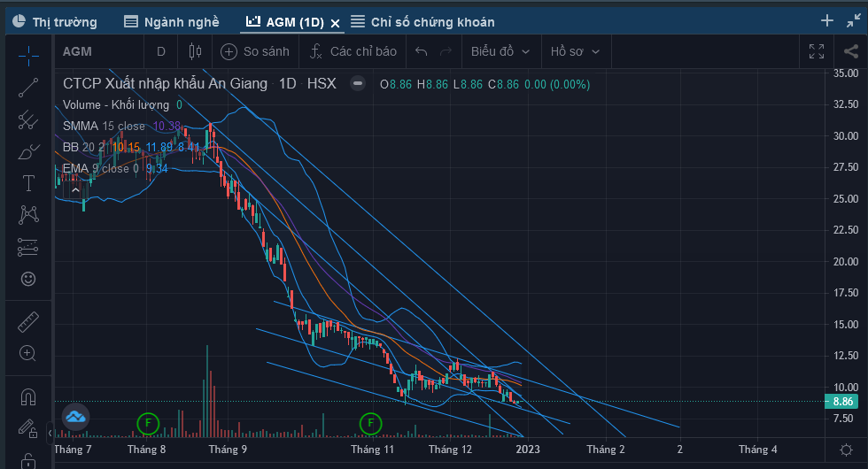Toggle fullscreen chart mode
Viewport: 868px width, 469px height.
(x=817, y=51)
